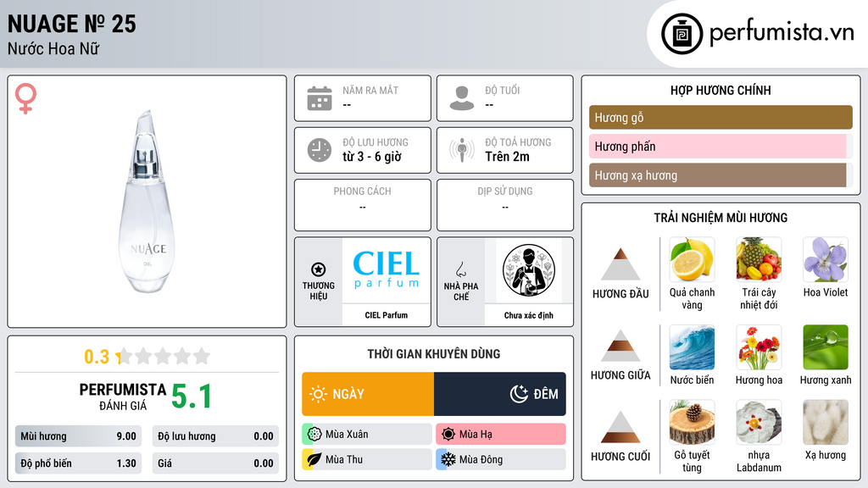The height and width of the screenshot is (488, 868).
Task: Select the Nước biển note image
Action: coord(692,347)
